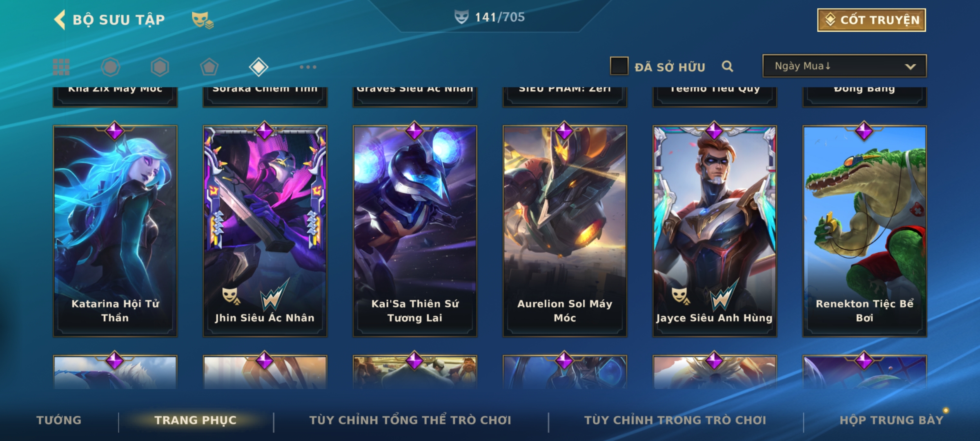The height and width of the screenshot is (441, 980).
Task: Open the Jhin Siêu Ác Nhân skin card
Action: [265, 231]
